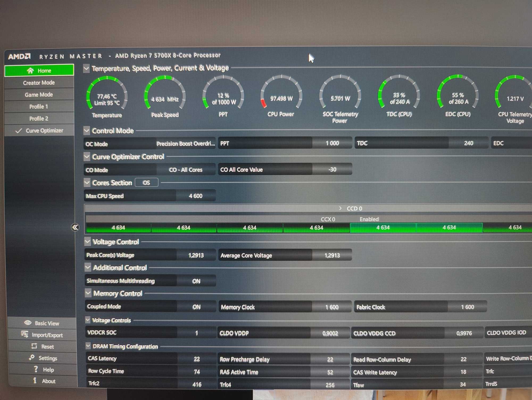The width and height of the screenshot is (532, 400).
Task: Toggle Coupled Mode ON value
Action: tap(197, 307)
